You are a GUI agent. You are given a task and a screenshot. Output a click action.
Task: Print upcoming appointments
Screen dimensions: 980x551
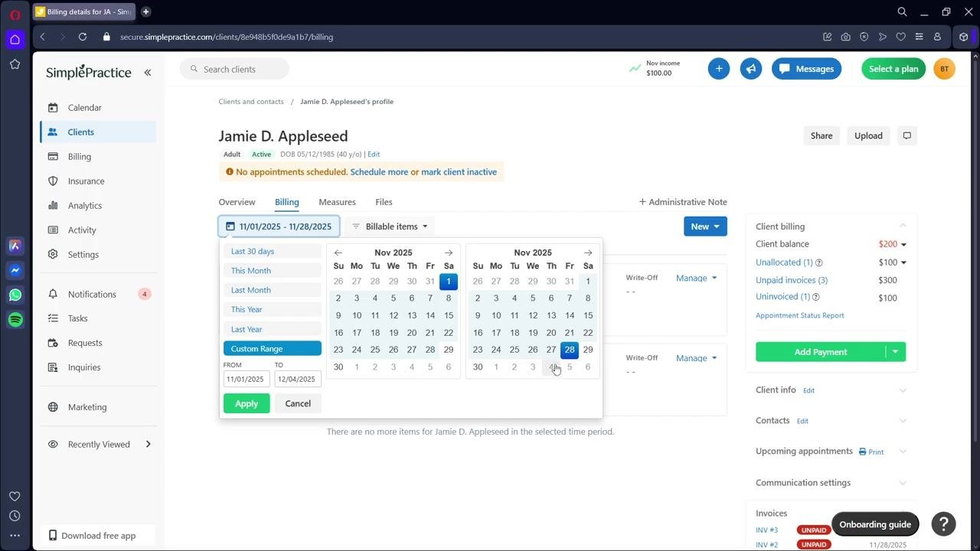click(x=871, y=452)
